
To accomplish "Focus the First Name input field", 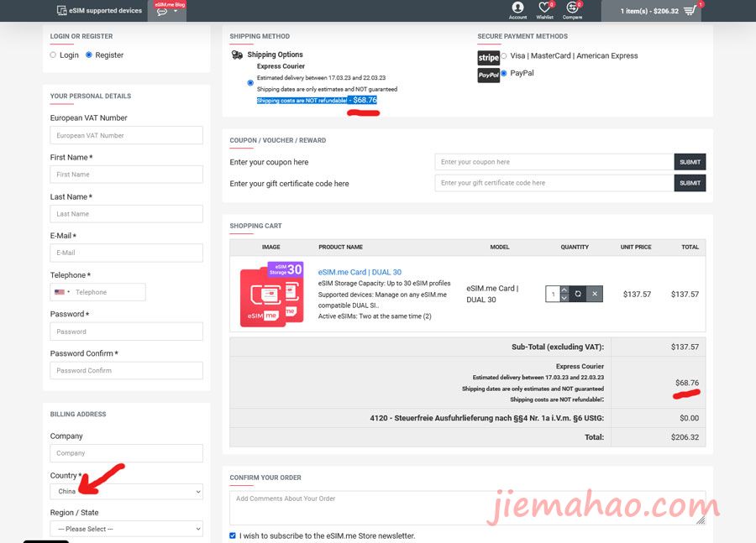I will [x=126, y=175].
